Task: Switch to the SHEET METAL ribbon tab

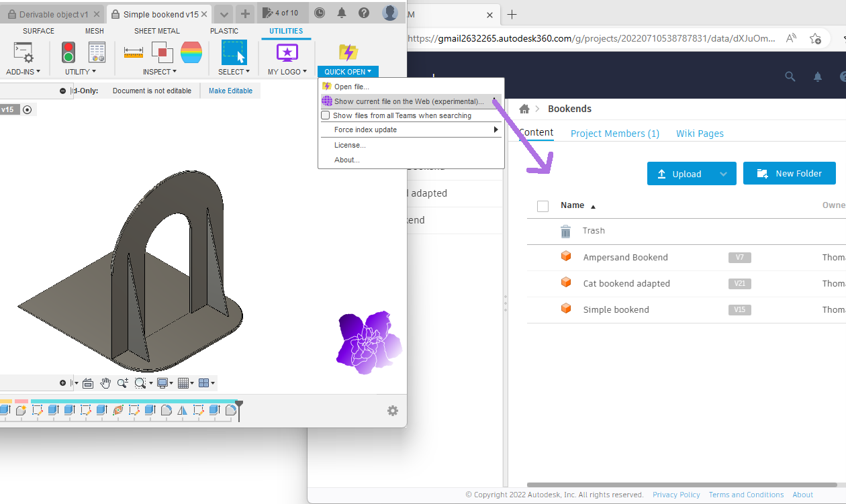Action: 157,31
